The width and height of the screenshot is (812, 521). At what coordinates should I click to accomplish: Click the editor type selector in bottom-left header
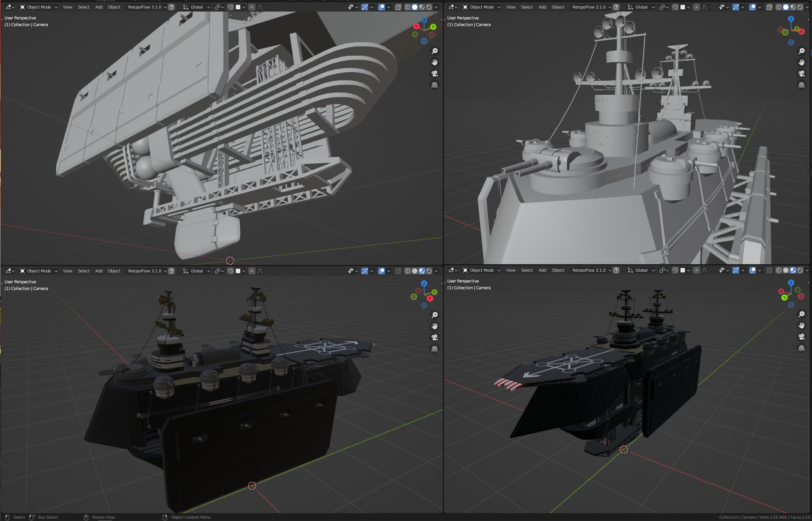8,271
